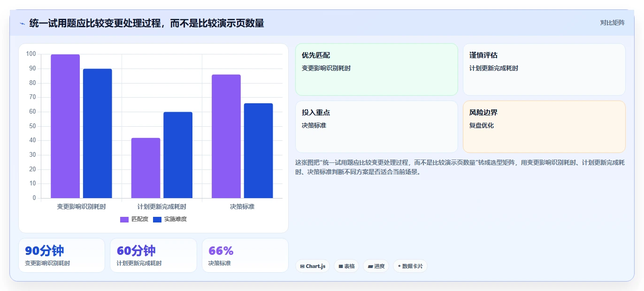Click the 表格 tag

coord(346,266)
